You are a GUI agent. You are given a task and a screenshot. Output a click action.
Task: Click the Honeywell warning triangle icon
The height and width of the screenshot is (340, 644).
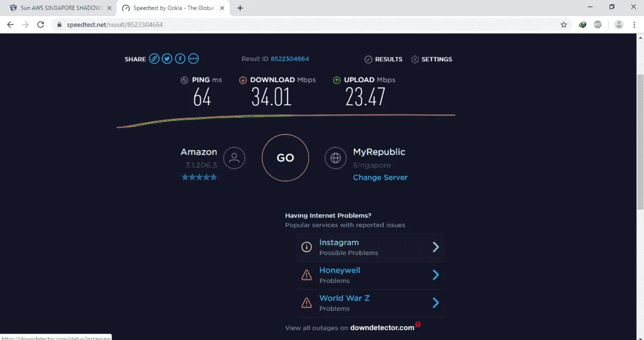[x=306, y=275]
